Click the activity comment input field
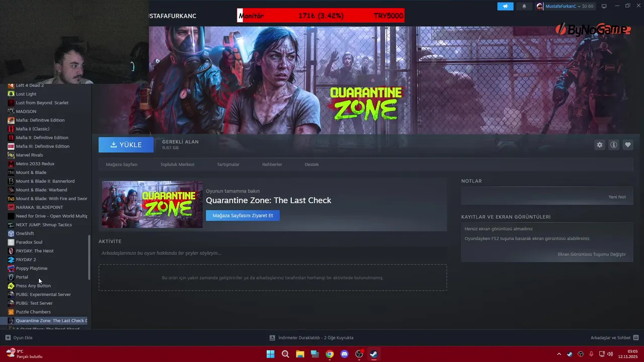The width and height of the screenshot is (644, 362). click(x=273, y=253)
